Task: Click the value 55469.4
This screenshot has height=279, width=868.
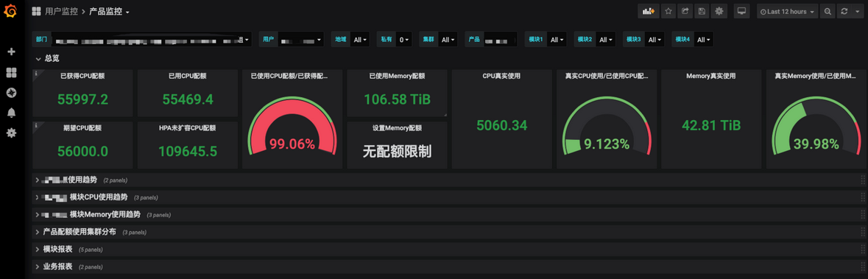Action: pyautogui.click(x=188, y=99)
